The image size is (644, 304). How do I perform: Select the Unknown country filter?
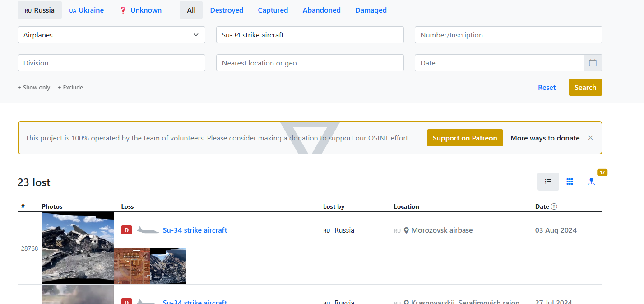[140, 10]
